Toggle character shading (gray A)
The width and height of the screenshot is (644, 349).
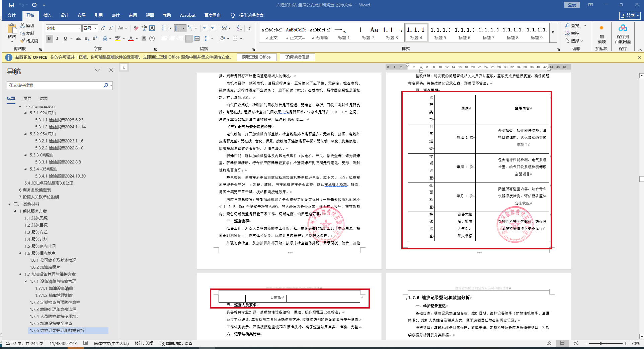point(144,38)
